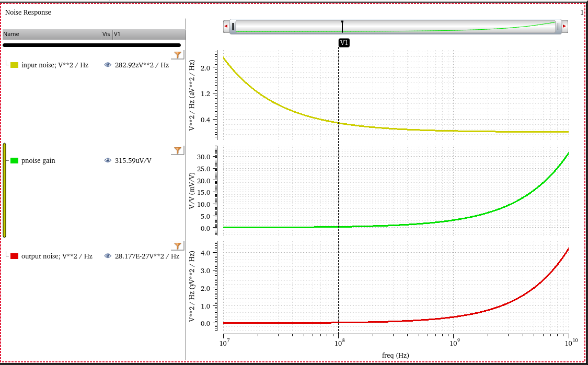Viewport: 588px width, 365px height.
Task: Click the Noise Response window title
Action: tap(28, 12)
